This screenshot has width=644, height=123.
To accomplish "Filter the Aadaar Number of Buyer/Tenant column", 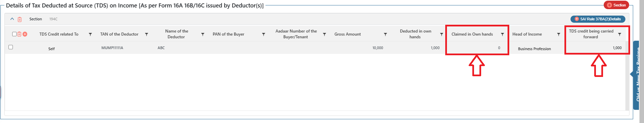I will pyautogui.click(x=324, y=34).
